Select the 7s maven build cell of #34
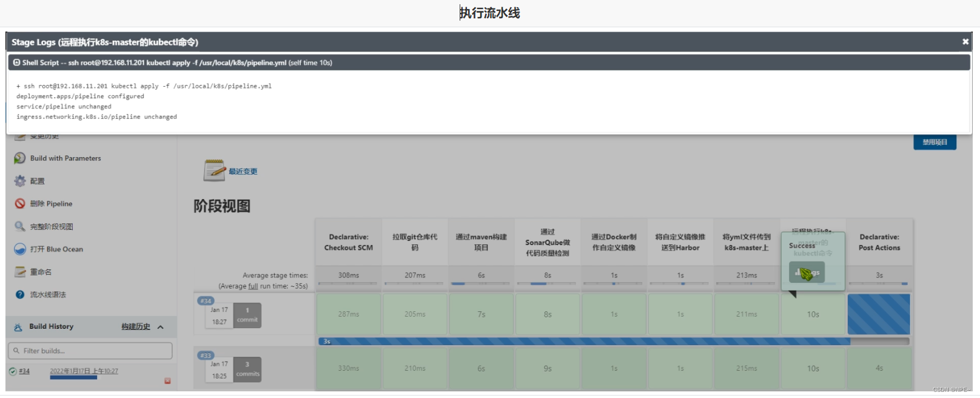 (x=481, y=314)
